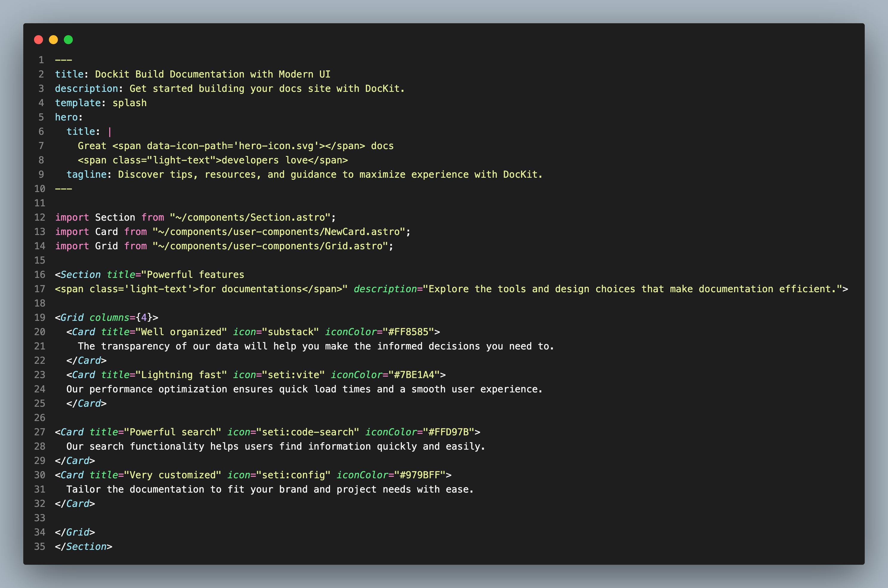Click the yellow minimize traffic light

pos(53,39)
